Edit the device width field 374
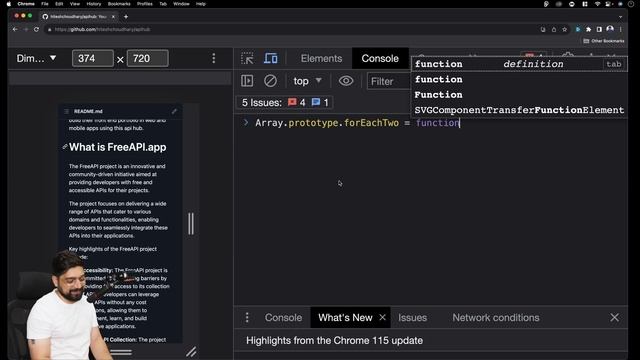The image size is (640, 360). [x=93, y=58]
